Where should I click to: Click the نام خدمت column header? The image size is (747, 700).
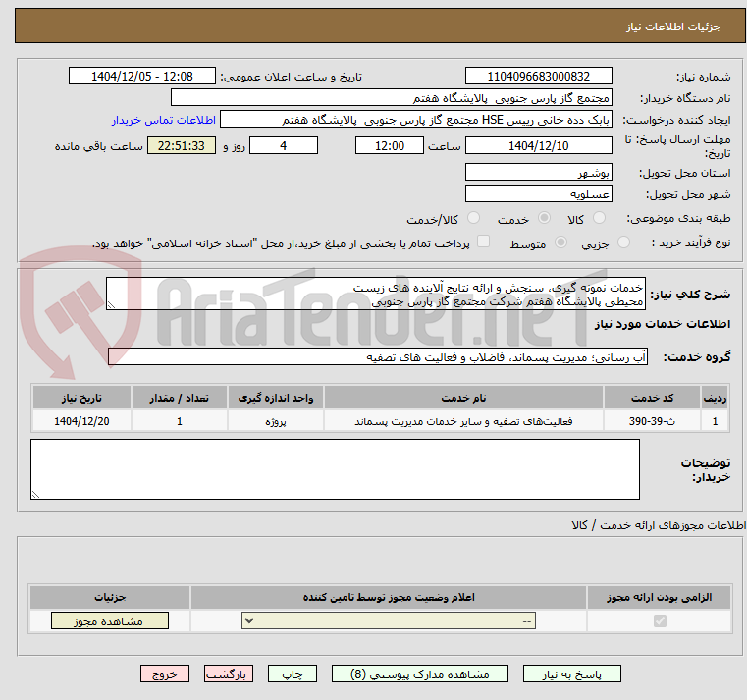point(463,398)
